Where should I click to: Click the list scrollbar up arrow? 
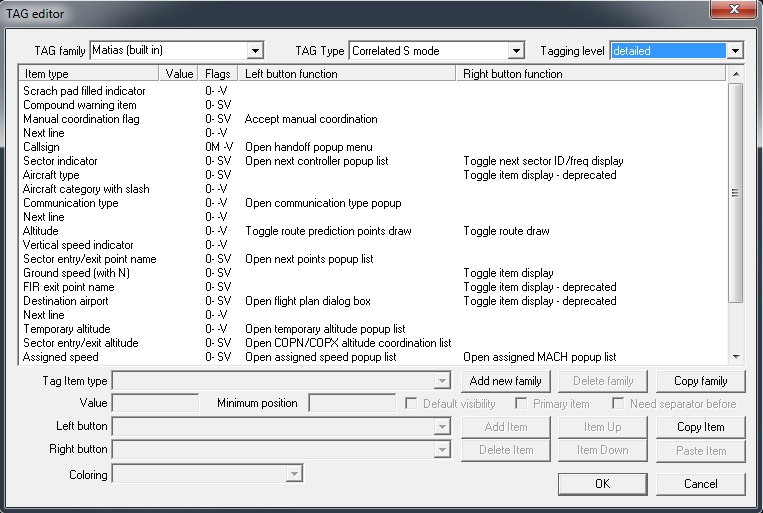click(x=736, y=75)
